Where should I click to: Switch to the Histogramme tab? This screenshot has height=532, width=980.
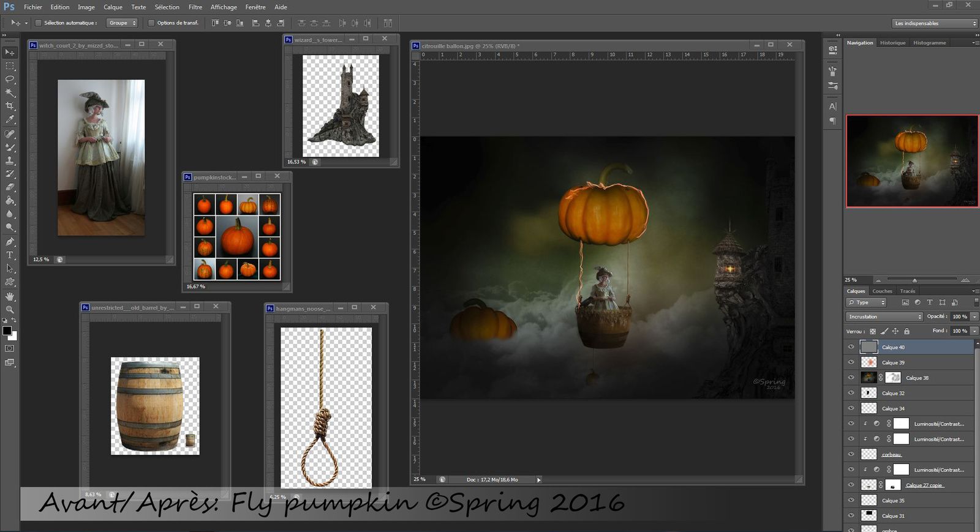[929, 43]
